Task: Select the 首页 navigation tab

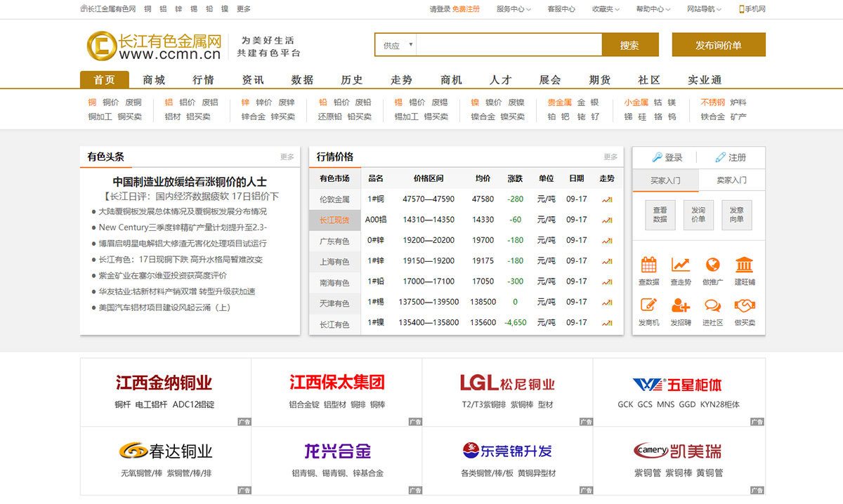Action: (104, 79)
